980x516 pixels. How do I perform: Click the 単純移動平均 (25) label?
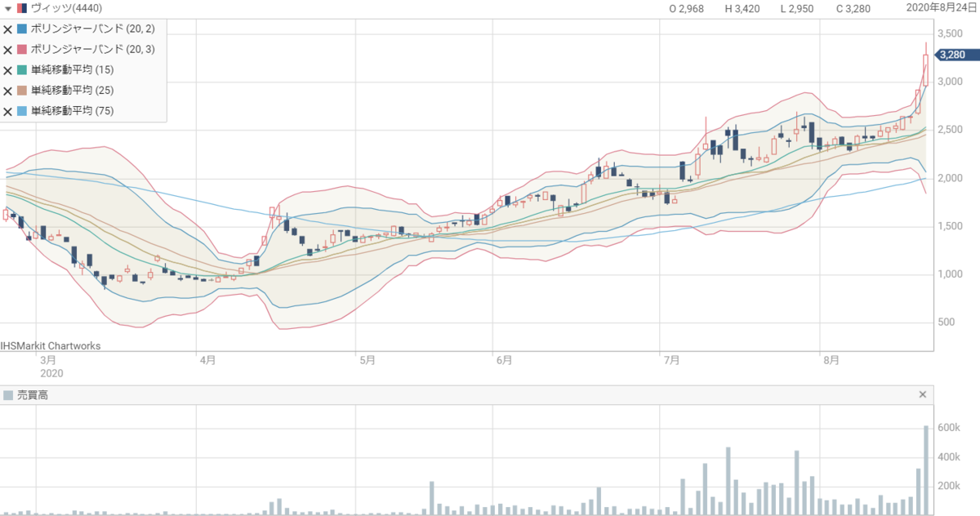pyautogui.click(x=72, y=91)
